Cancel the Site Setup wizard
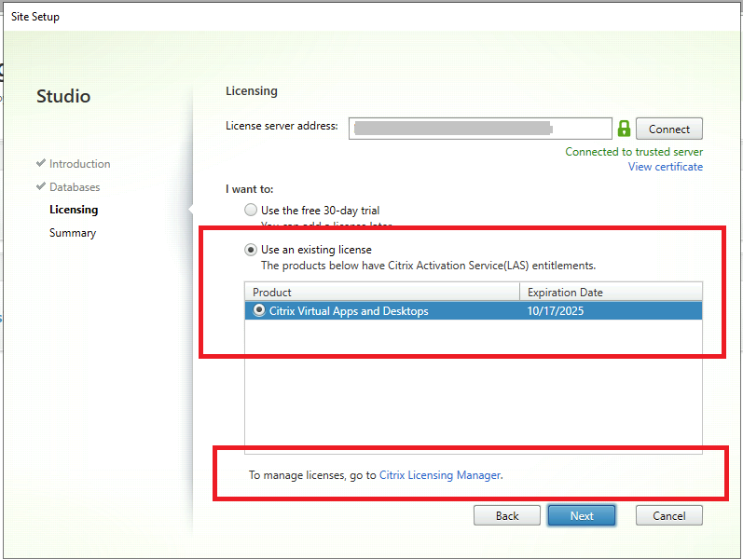 pyautogui.click(x=668, y=515)
